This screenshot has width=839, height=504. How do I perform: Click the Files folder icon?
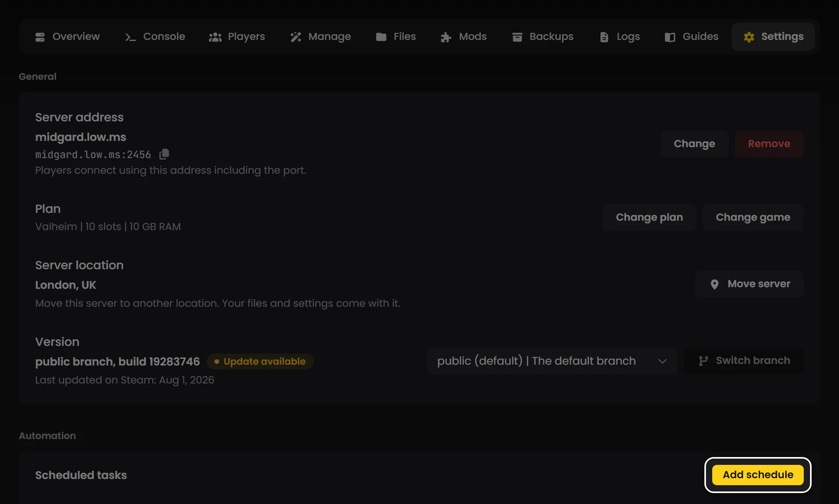point(381,37)
